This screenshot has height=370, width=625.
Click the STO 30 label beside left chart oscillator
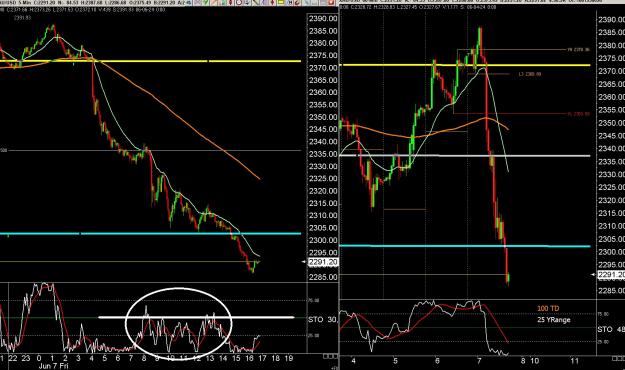coord(322,319)
